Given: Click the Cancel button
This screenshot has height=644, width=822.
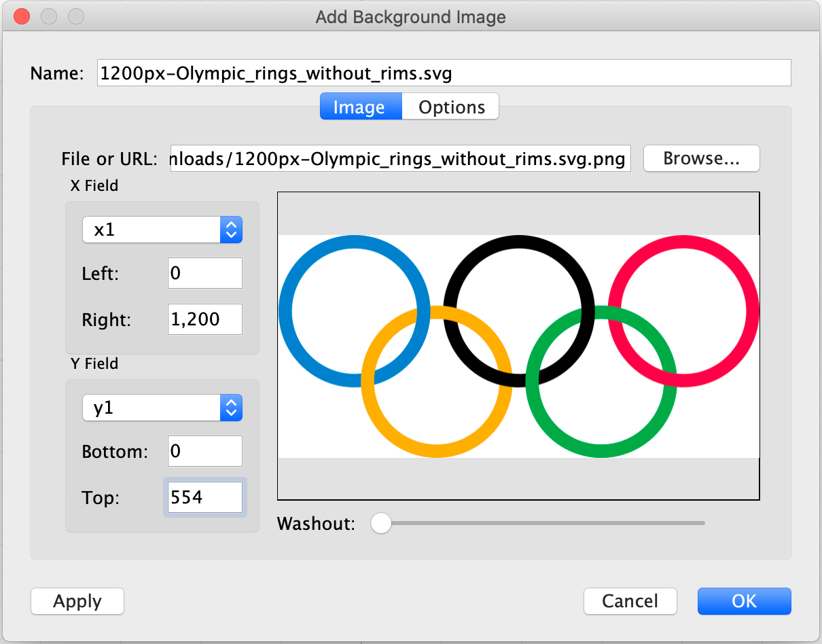Looking at the screenshot, I should 630,601.
